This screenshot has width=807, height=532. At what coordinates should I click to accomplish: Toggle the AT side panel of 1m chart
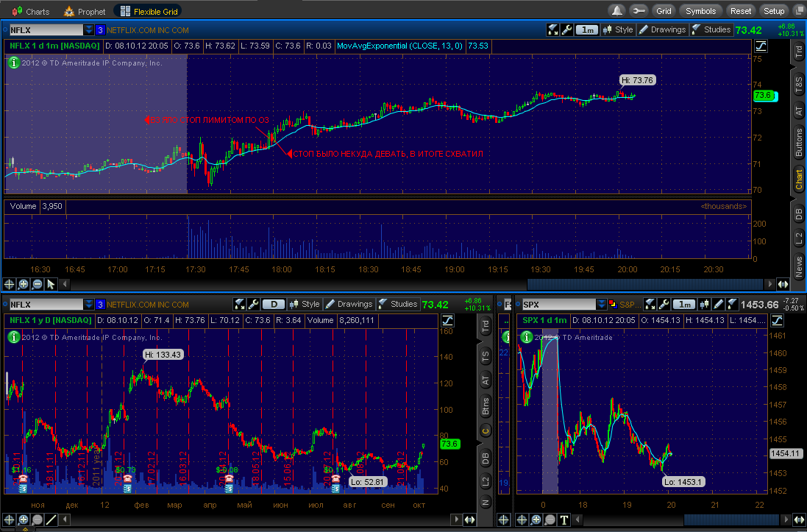click(799, 110)
